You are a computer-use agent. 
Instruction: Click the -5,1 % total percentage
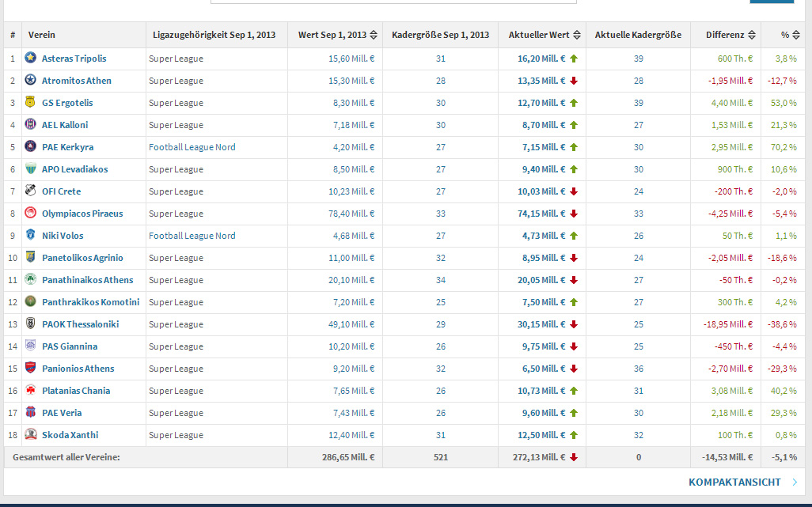pos(784,457)
